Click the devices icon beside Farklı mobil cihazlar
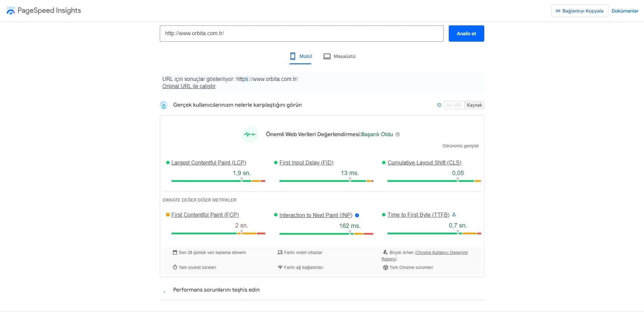This screenshot has height=320, width=644. tap(280, 252)
